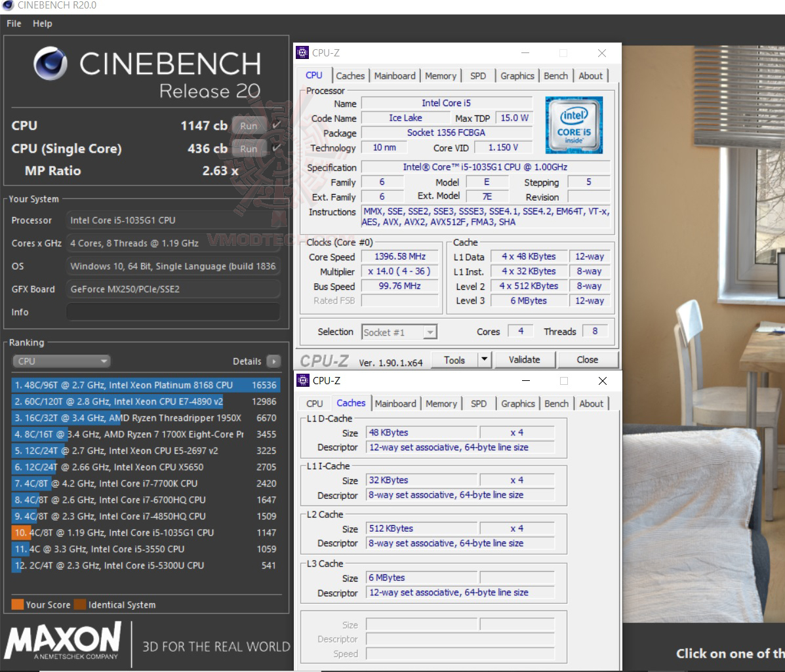The image size is (785, 672).
Task: Select ranking row Intel Core i7-6700HQ
Action: coord(145,500)
